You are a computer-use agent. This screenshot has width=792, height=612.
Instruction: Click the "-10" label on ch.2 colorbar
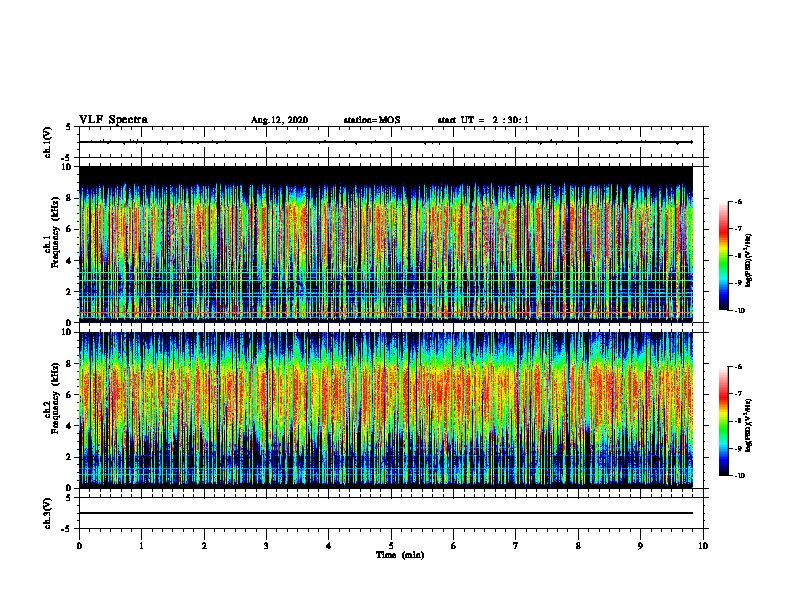pos(740,476)
